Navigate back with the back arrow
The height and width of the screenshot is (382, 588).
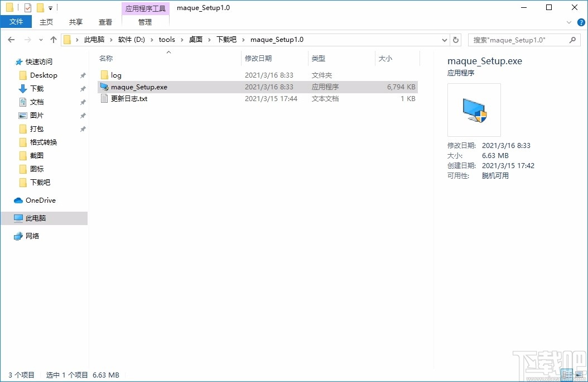11,40
